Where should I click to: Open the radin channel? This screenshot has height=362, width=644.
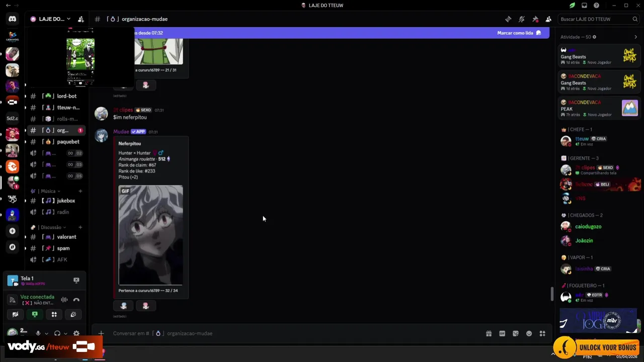point(56,212)
